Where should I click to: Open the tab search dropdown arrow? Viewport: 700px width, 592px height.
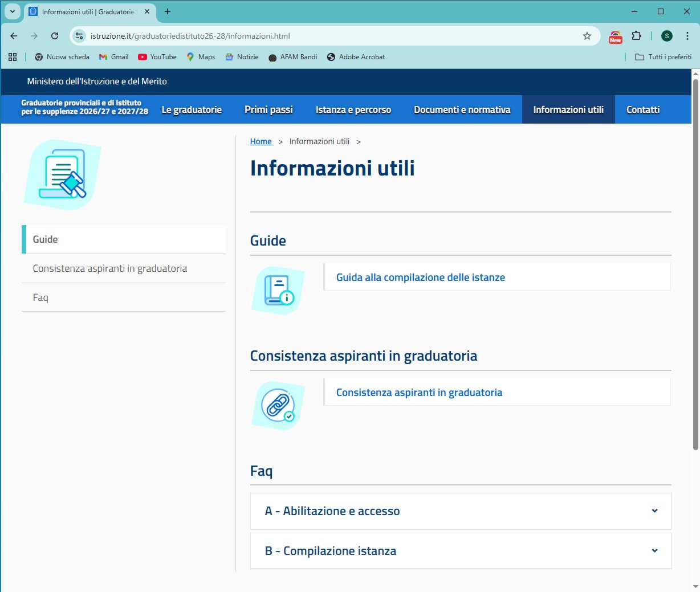click(12, 11)
